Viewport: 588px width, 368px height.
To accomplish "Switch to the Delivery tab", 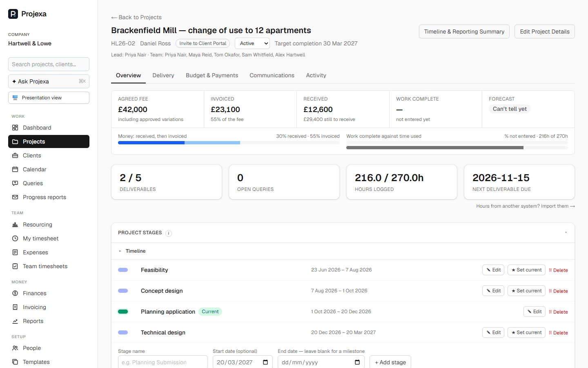I will 163,75.
